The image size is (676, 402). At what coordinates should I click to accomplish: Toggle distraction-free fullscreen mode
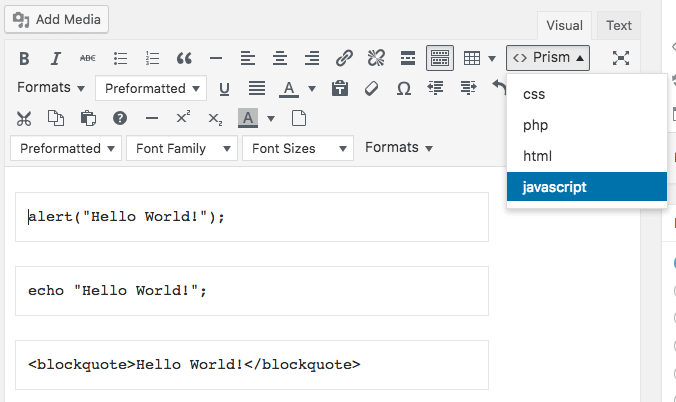tap(621, 58)
